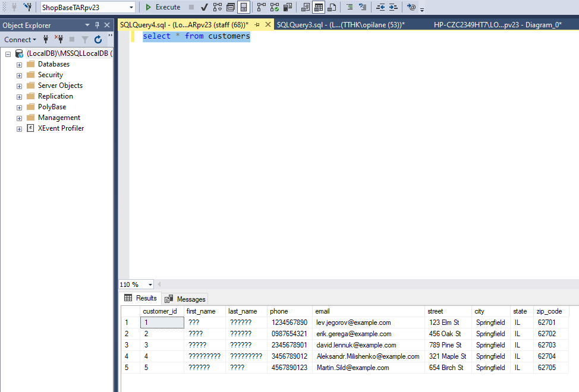Expand the Databases folder node
579x392 pixels.
pos(20,64)
